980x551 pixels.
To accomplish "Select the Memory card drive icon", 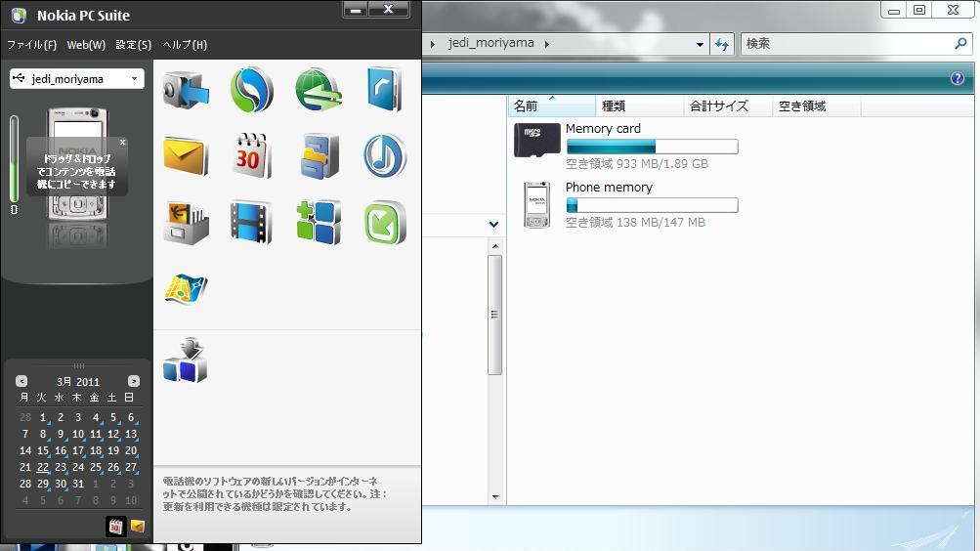I will click(536, 140).
